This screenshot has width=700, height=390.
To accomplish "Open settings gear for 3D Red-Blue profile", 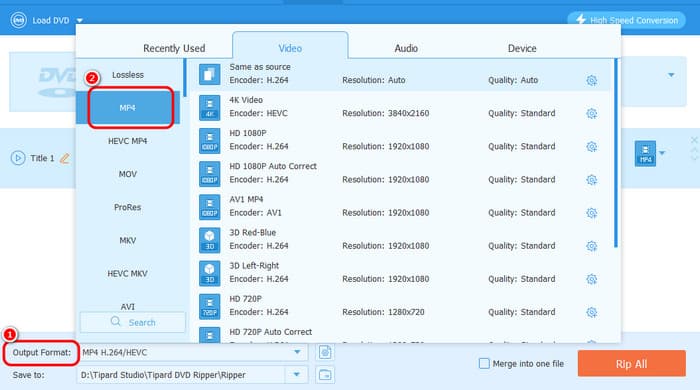I will [592, 246].
